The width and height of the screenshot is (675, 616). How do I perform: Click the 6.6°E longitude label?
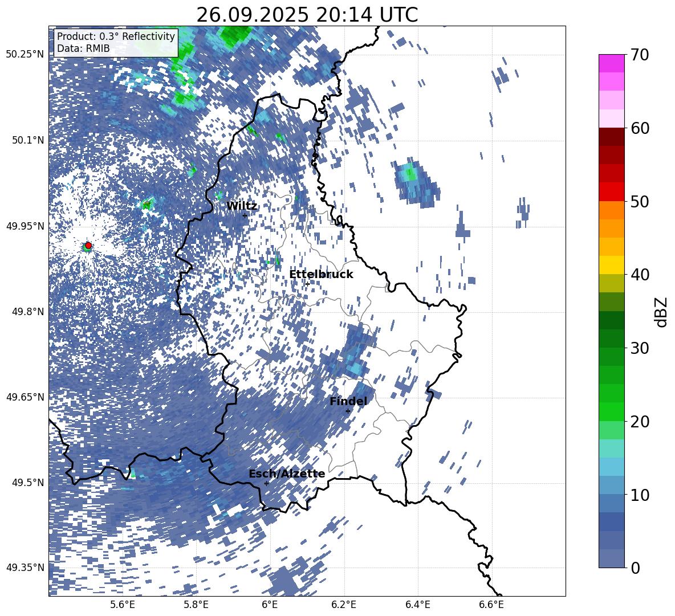click(x=491, y=605)
